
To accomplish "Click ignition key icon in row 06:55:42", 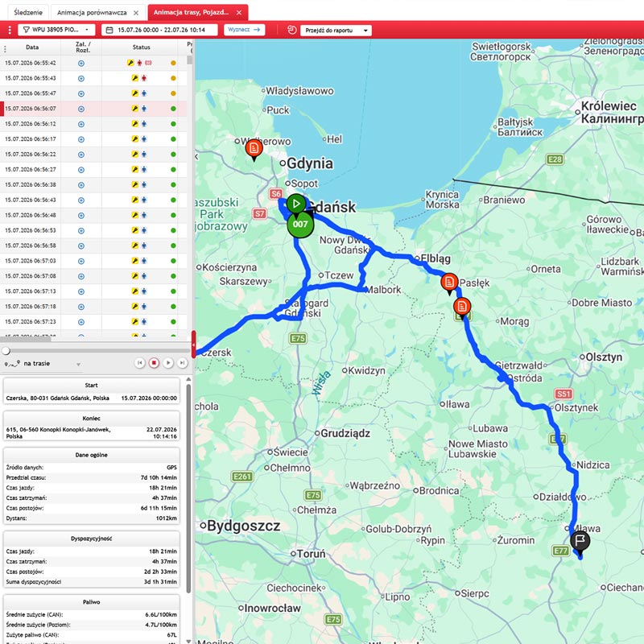I will click(130, 63).
